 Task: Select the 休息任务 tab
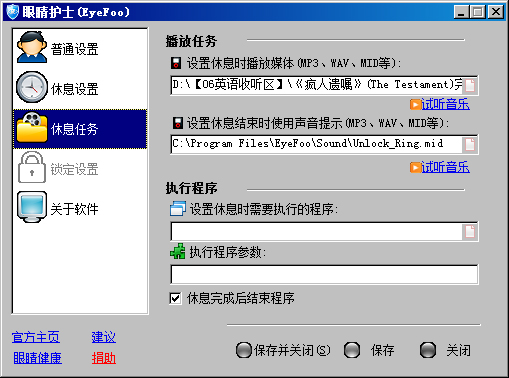(80, 129)
